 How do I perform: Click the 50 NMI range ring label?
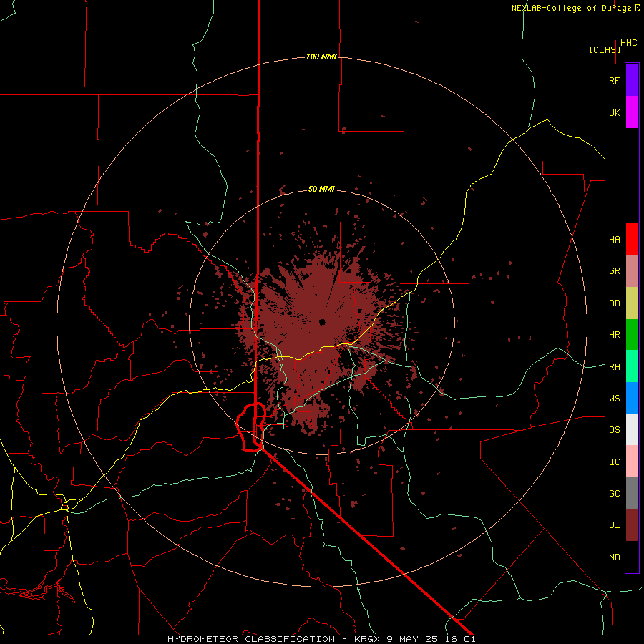(321, 189)
